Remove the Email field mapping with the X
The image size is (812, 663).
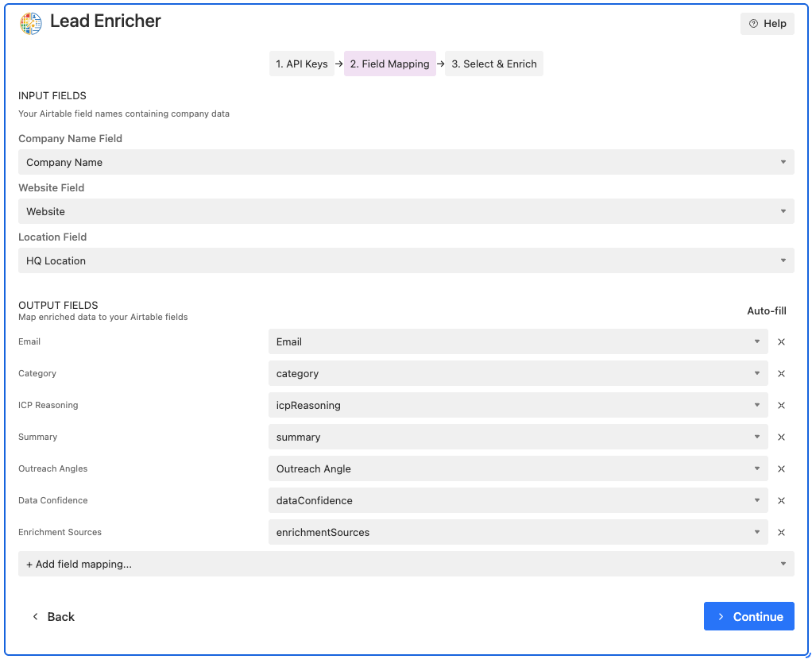pos(781,341)
